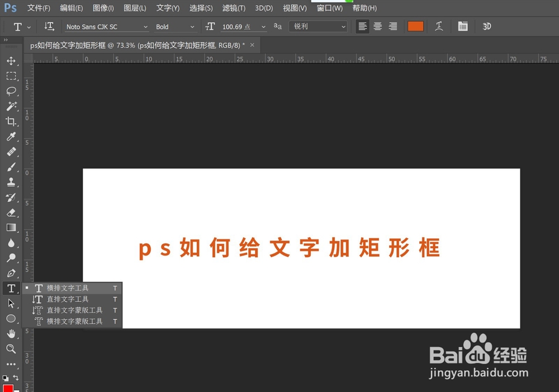559x392 pixels.
Task: Click the orange canvas text ps如何给文字加矩形框
Action: [289, 248]
